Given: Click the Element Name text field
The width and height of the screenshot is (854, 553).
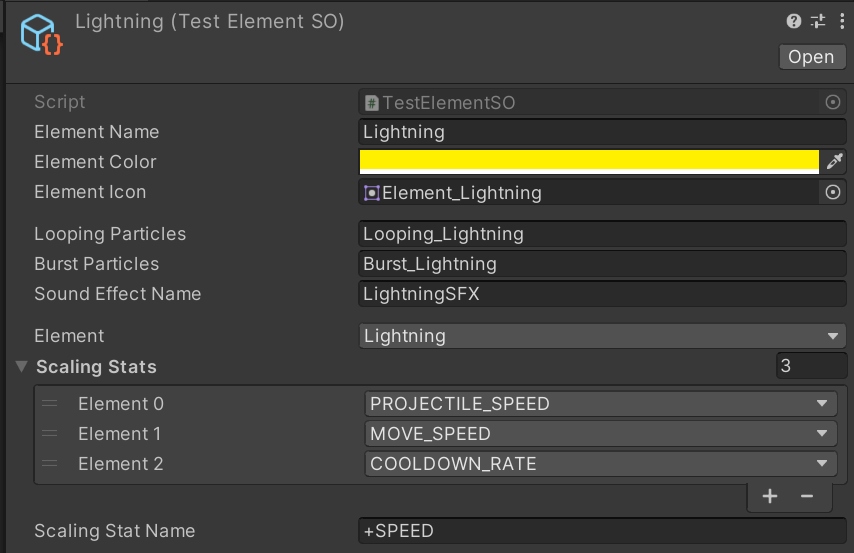Looking at the screenshot, I should pyautogui.click(x=602, y=132).
